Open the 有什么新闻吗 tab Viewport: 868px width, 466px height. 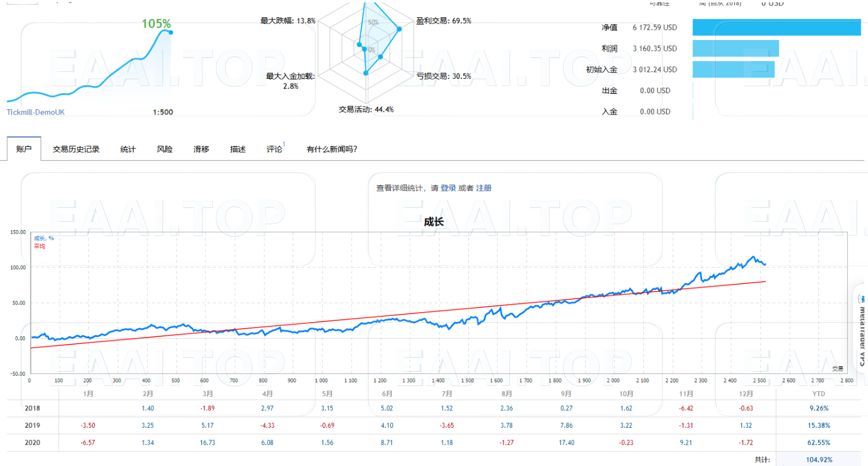coord(330,149)
